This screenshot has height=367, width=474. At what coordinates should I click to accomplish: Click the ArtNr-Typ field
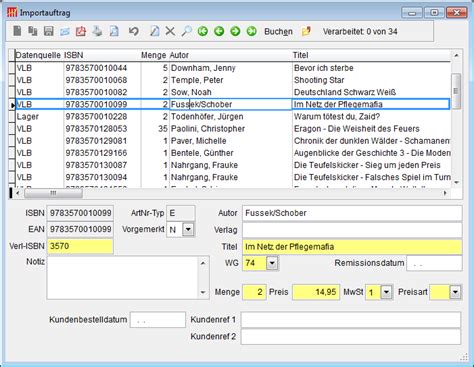pos(181,213)
